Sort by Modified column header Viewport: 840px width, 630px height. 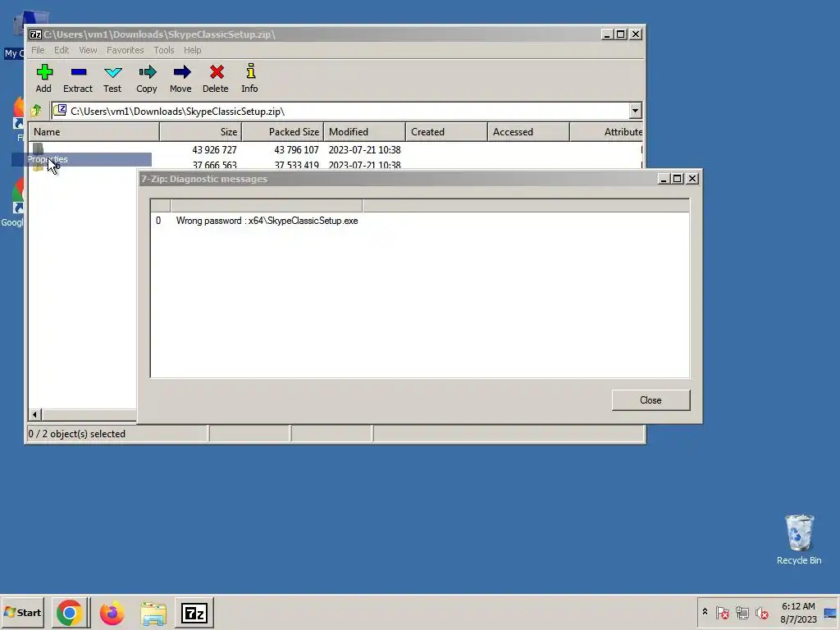click(365, 132)
